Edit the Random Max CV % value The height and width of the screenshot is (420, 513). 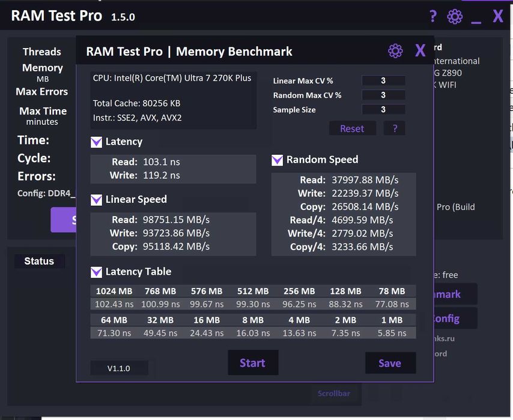coord(383,95)
